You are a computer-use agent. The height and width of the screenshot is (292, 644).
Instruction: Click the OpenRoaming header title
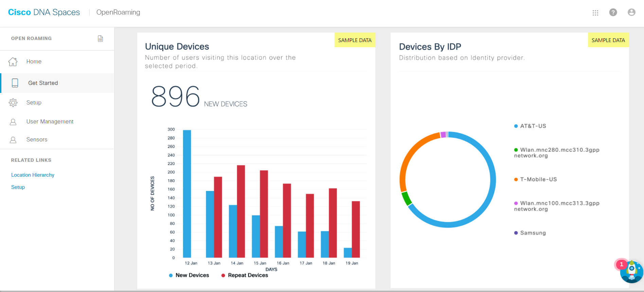(x=118, y=12)
